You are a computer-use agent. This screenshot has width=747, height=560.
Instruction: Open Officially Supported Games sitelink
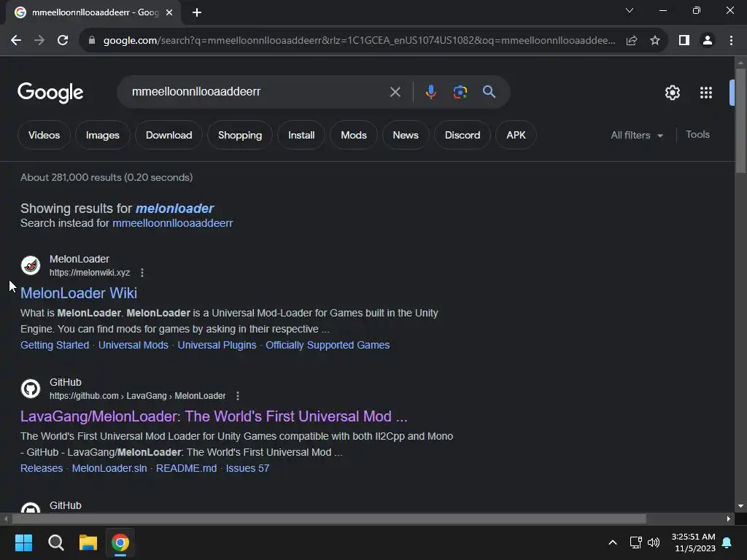[328, 345]
